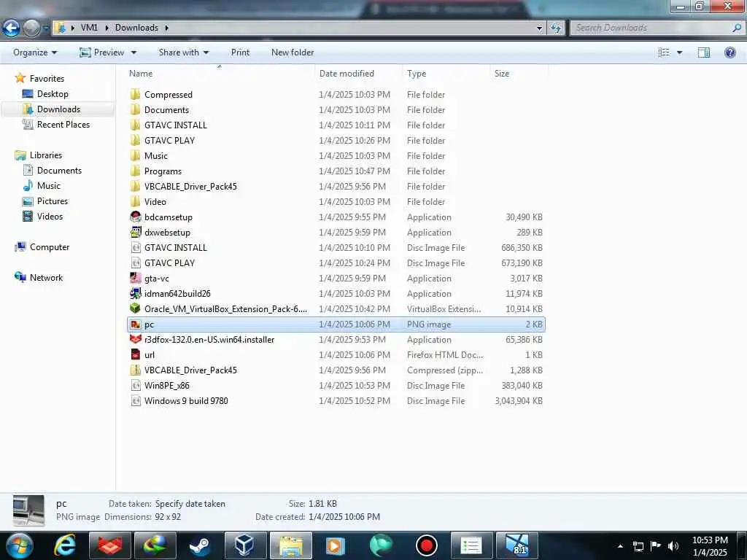Select Network in the navigation pane

46,278
